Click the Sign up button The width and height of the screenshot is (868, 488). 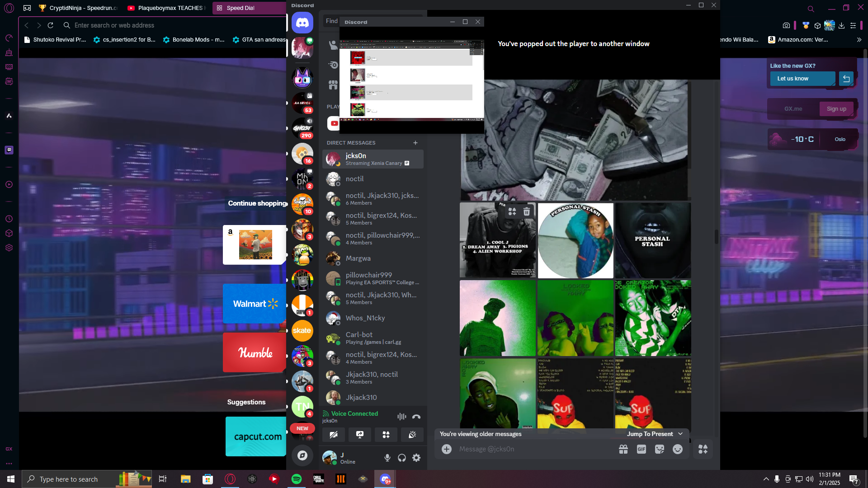[836, 109]
